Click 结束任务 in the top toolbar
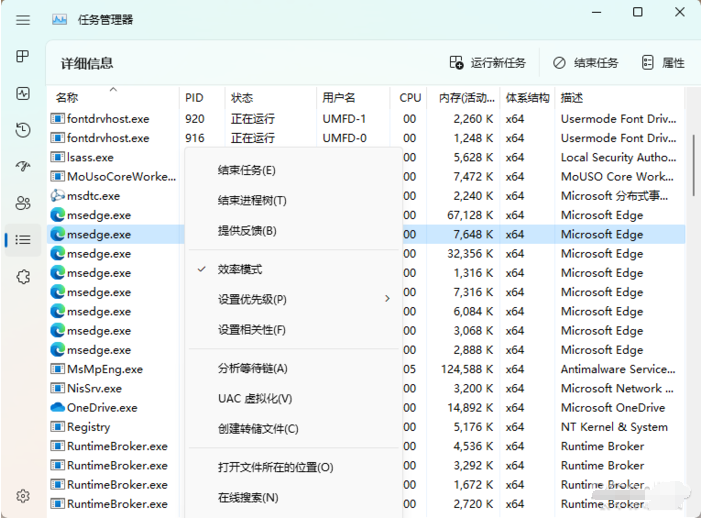Viewport: 704px width, 521px height. pyautogui.click(x=586, y=63)
